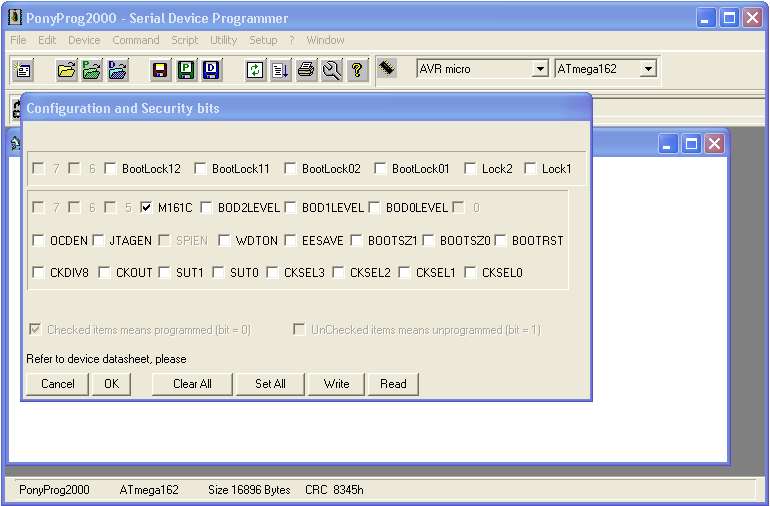
Task: Open the Setup menu
Action: click(x=263, y=40)
